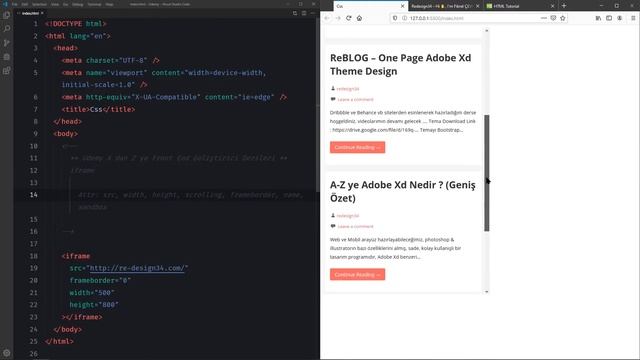Screen dimensions: 640x360
Task: Click the width="500" attribute in the code
Action: 92,293
